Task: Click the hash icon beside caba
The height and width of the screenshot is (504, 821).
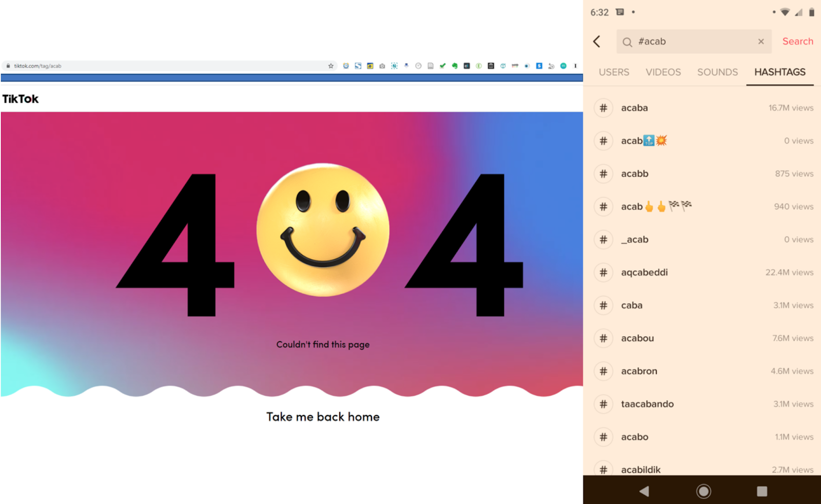Action: 603,305
